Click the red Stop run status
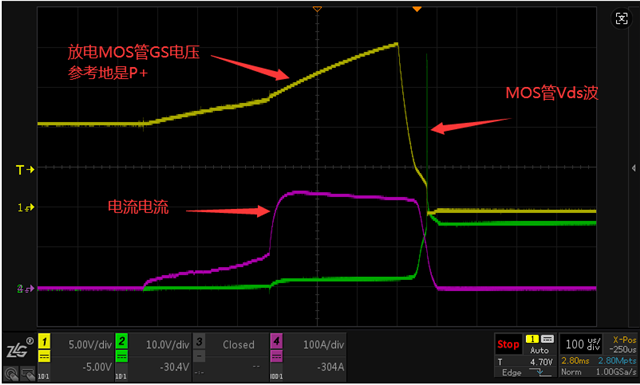 (x=508, y=344)
